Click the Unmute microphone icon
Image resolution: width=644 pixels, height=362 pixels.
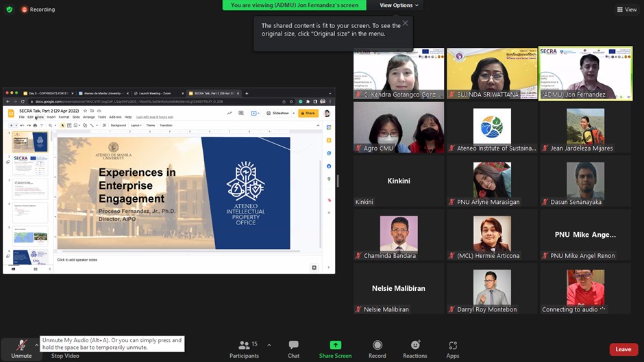[21, 345]
